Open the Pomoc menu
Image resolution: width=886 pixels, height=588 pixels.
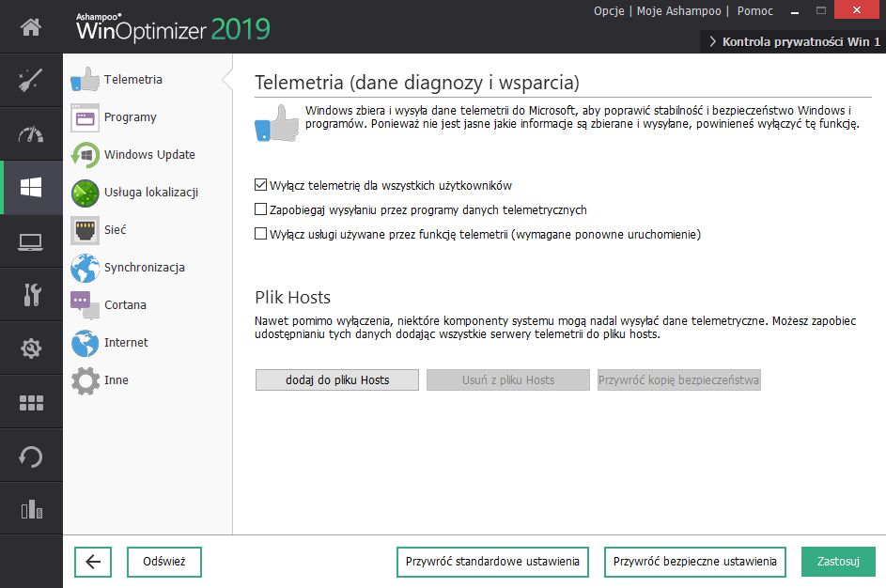point(754,10)
